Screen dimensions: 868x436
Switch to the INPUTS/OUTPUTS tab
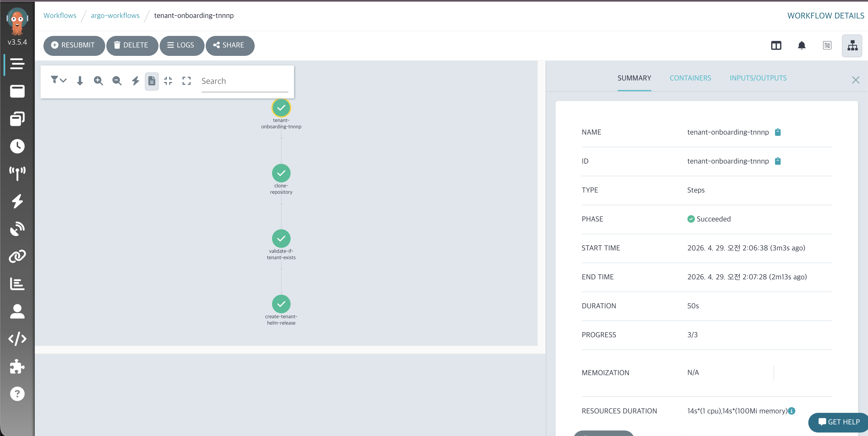pyautogui.click(x=758, y=78)
